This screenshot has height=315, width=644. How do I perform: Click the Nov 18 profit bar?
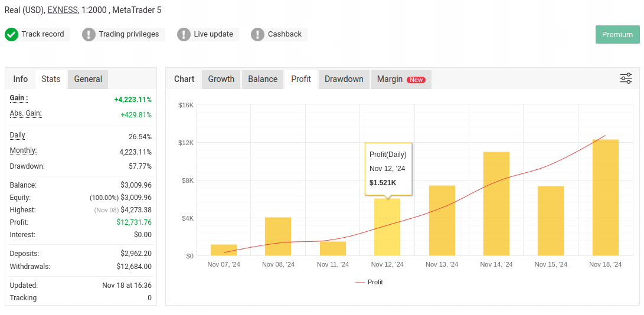click(x=606, y=198)
